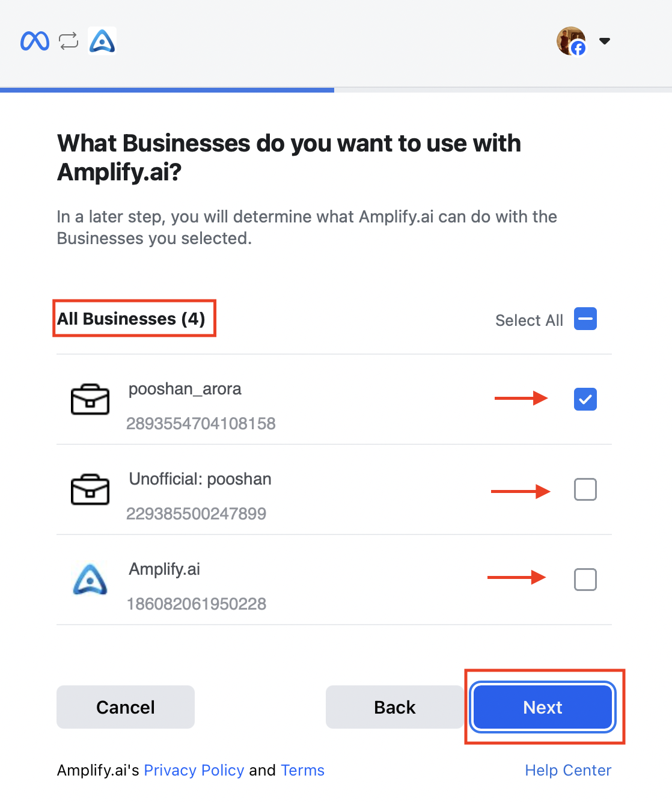Click the blue progress bar at top
This screenshot has height=802, width=672.
click(x=167, y=90)
